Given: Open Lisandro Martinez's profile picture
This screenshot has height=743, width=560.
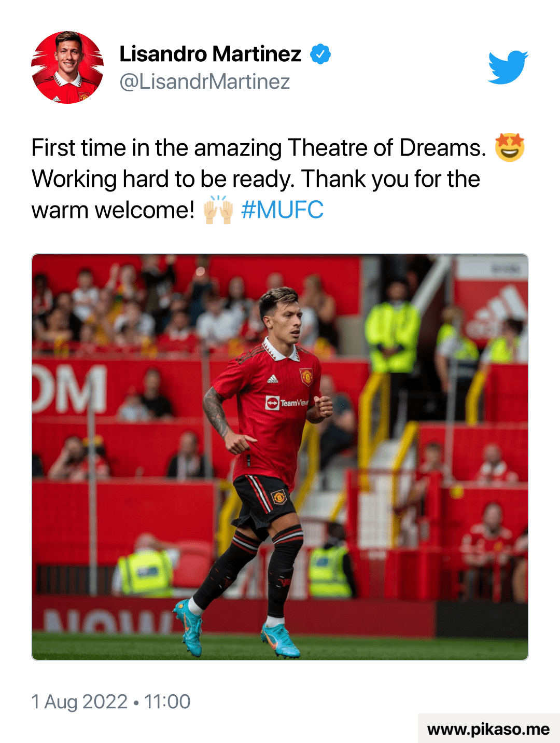Looking at the screenshot, I should point(67,67).
